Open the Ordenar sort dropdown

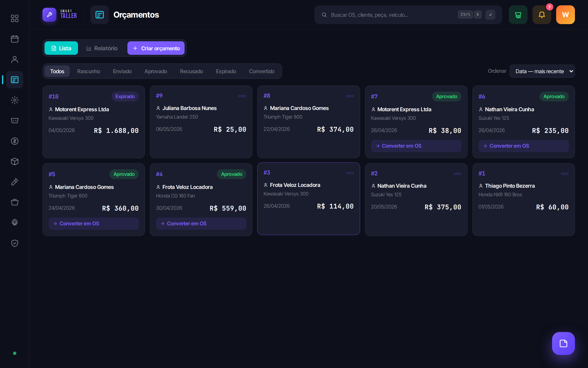[x=542, y=71]
